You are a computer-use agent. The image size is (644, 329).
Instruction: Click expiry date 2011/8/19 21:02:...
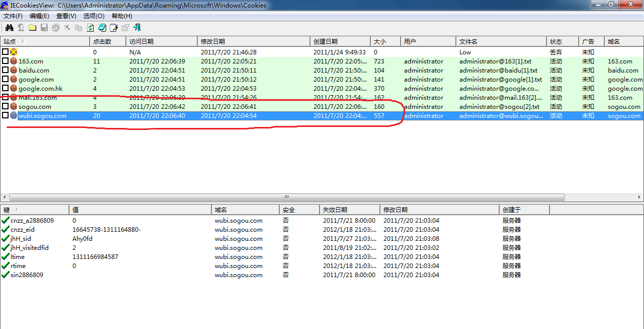pos(349,248)
